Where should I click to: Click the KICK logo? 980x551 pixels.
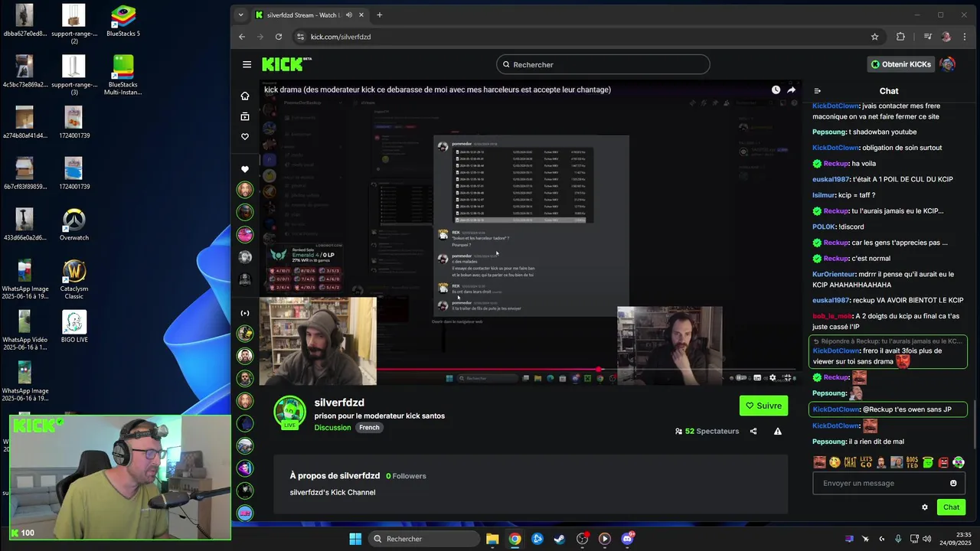point(286,64)
